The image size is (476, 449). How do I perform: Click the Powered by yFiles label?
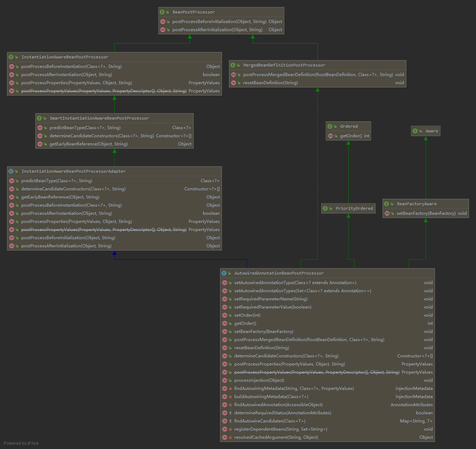(x=21, y=443)
